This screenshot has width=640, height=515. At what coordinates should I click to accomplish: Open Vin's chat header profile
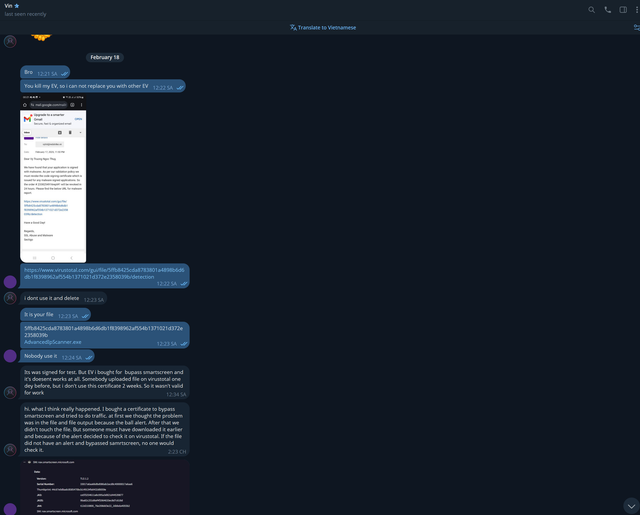(x=25, y=10)
